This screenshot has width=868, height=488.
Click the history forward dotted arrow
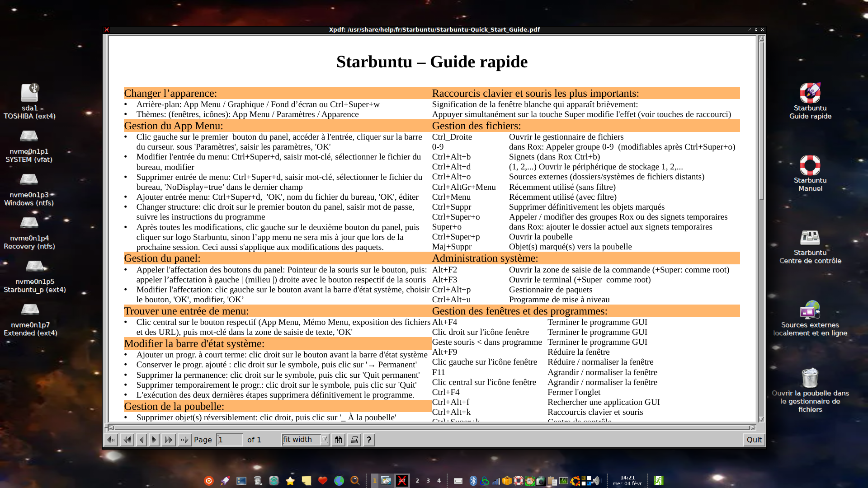184,440
